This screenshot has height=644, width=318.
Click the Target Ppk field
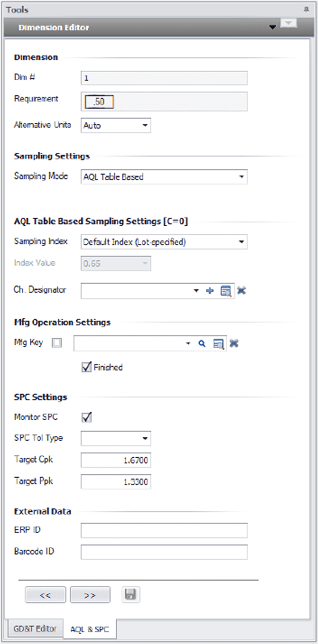116,482
